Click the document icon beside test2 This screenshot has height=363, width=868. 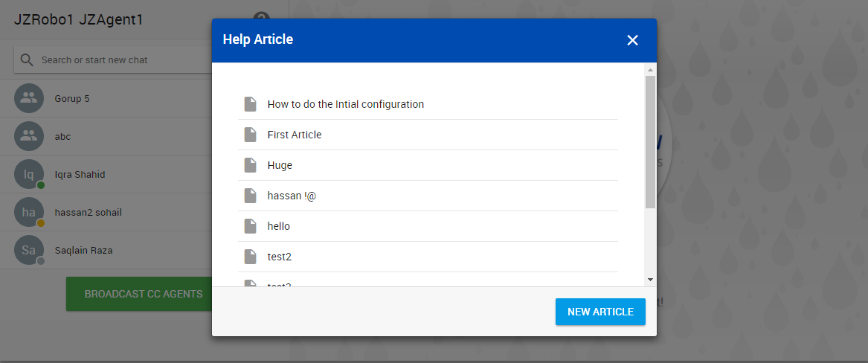click(x=251, y=257)
